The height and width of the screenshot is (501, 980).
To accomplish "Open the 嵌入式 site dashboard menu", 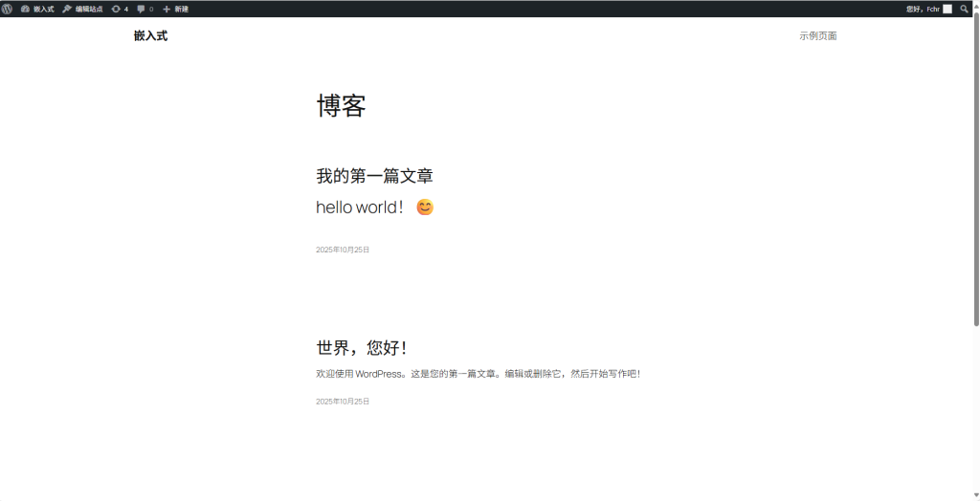I will (x=37, y=9).
